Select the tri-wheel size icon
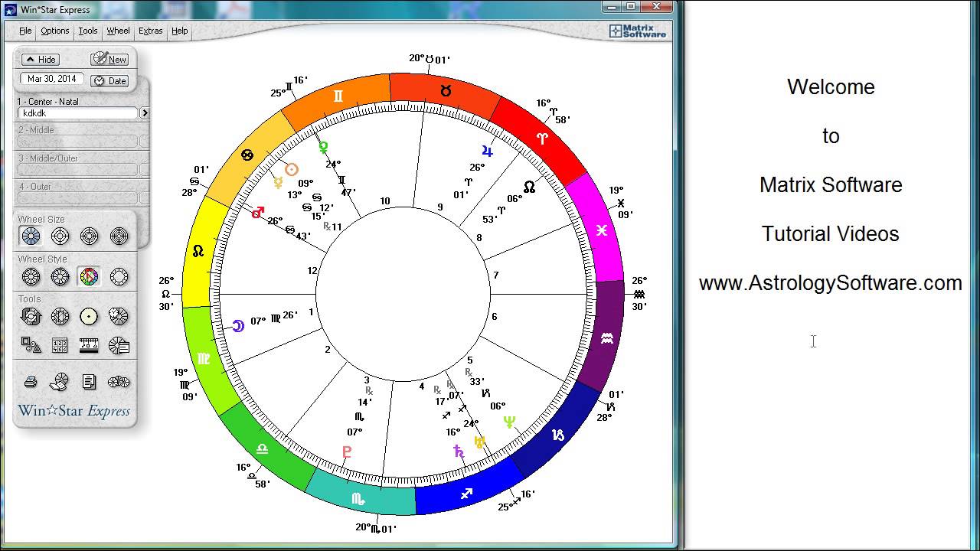This screenshot has width=980, height=551. [x=89, y=236]
